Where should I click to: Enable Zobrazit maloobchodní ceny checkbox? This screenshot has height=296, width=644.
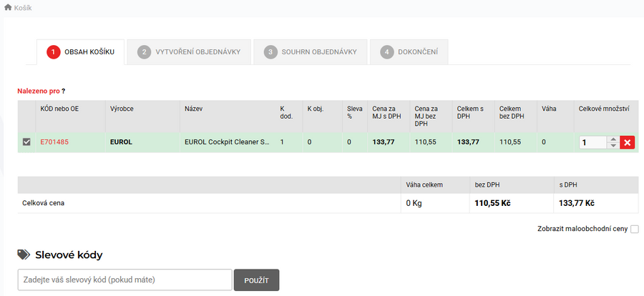(634, 230)
